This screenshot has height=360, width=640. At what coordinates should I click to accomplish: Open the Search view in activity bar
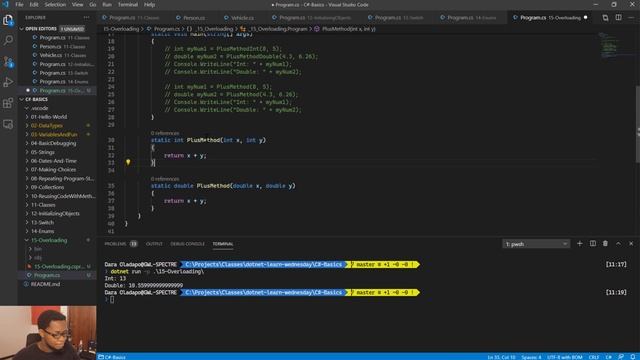coord(8,40)
